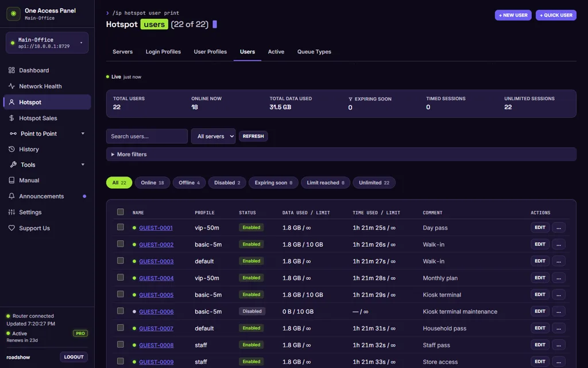Switch to the Servers tab
Viewport: 588px width, 368px height.
coord(123,52)
